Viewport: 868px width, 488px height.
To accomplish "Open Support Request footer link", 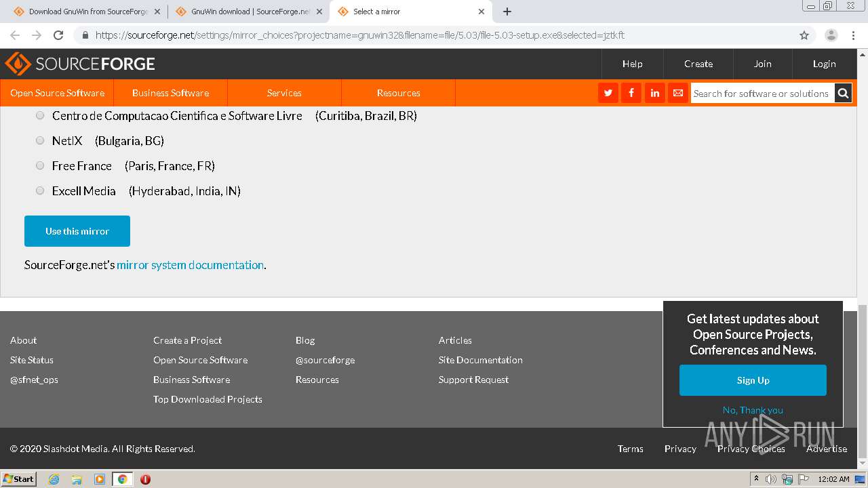I will pos(473,380).
